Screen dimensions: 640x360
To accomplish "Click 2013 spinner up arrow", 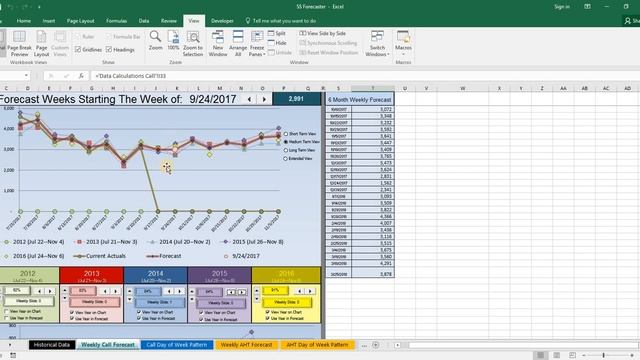I will point(65,290).
